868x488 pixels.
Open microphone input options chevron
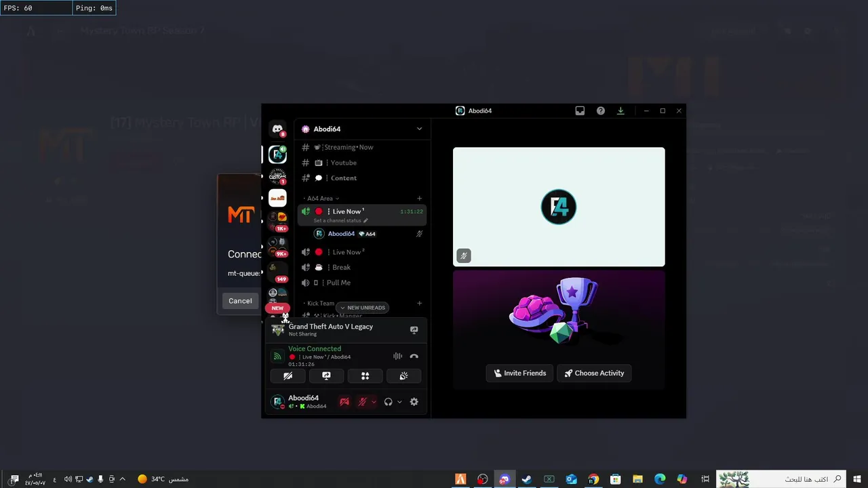374,402
